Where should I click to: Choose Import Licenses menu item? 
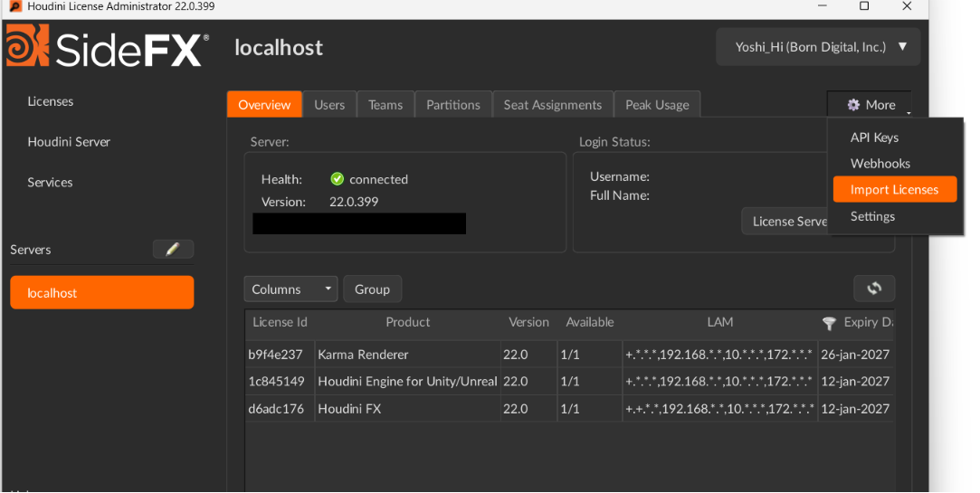click(x=895, y=189)
